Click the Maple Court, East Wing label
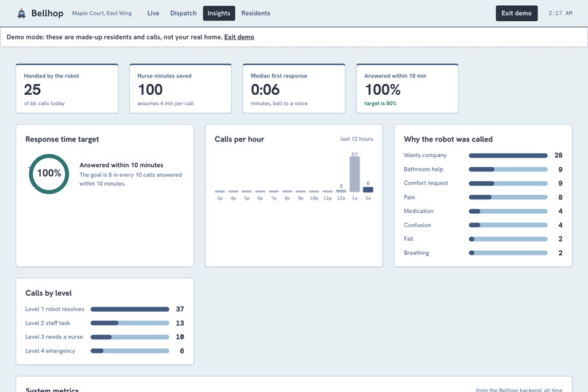588x392 pixels. (101, 13)
